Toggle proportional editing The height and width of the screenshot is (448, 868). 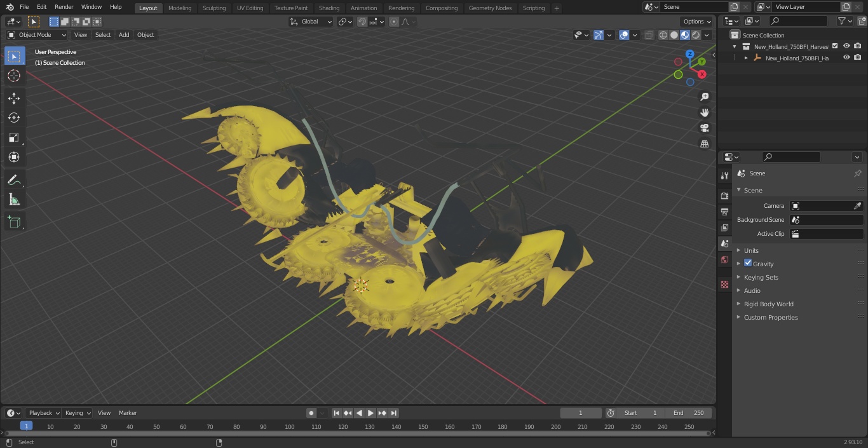[x=394, y=22]
